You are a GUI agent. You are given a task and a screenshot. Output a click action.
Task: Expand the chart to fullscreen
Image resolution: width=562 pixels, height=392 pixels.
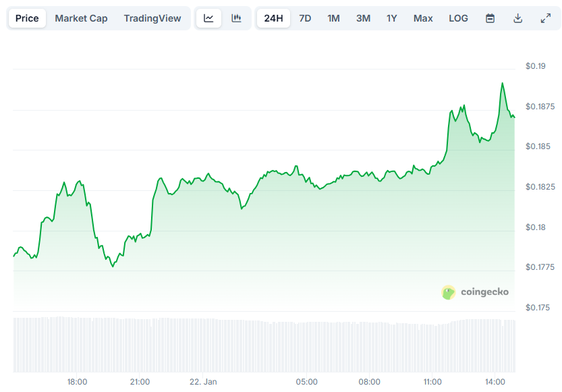click(x=546, y=18)
